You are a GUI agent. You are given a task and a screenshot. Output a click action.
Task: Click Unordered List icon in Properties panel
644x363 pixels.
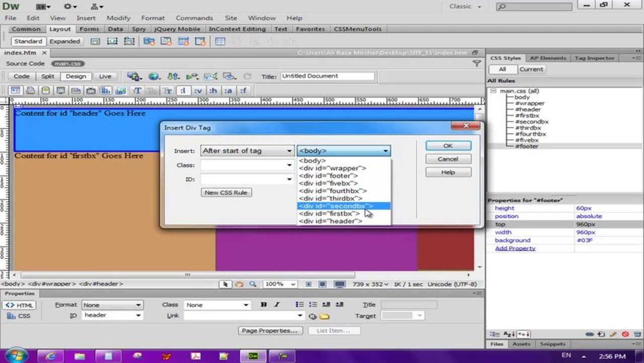[300, 305]
